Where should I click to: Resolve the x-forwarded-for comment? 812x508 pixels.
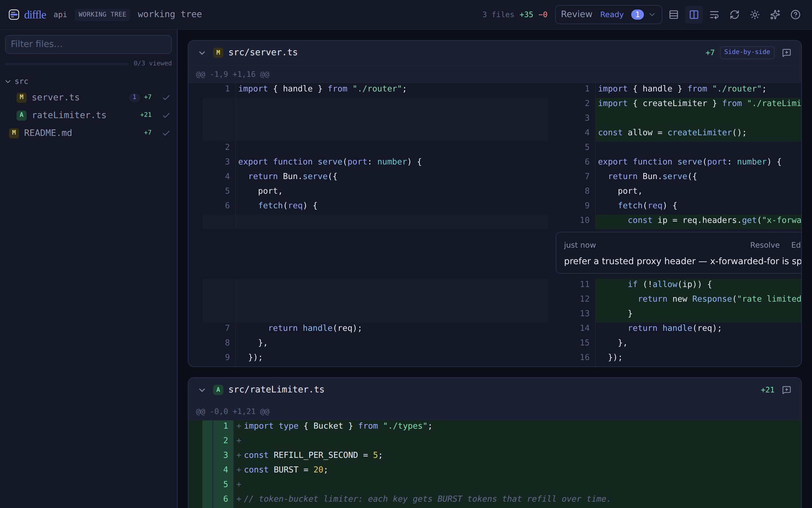(764, 245)
